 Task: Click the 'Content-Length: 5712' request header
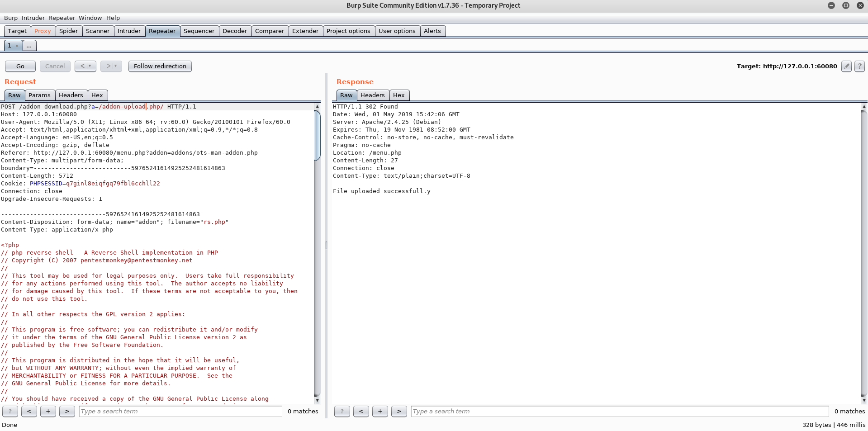[x=37, y=176]
